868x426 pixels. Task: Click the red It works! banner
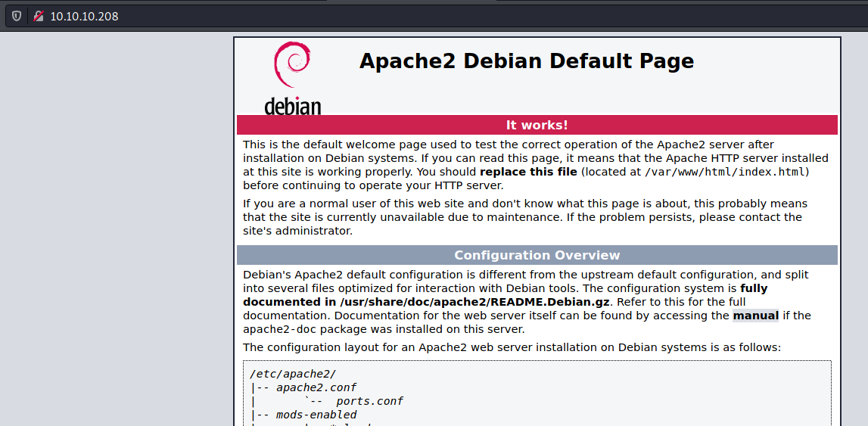tap(537, 125)
